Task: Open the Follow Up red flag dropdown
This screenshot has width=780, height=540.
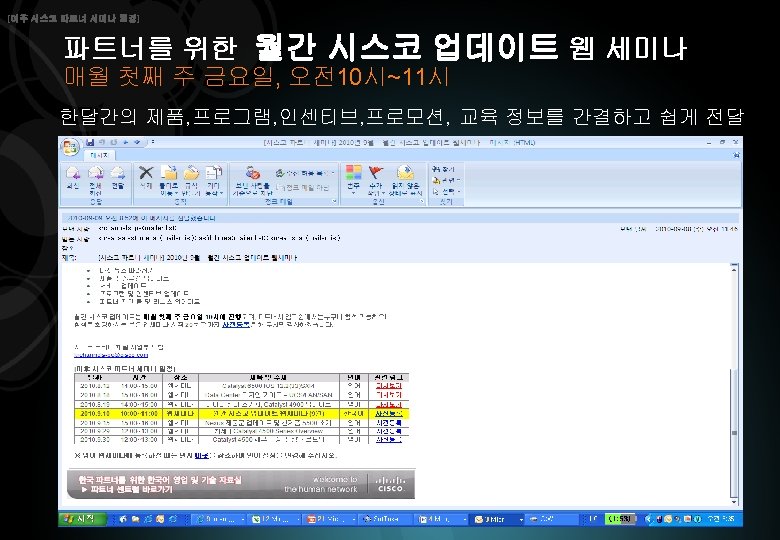Action: [376, 180]
